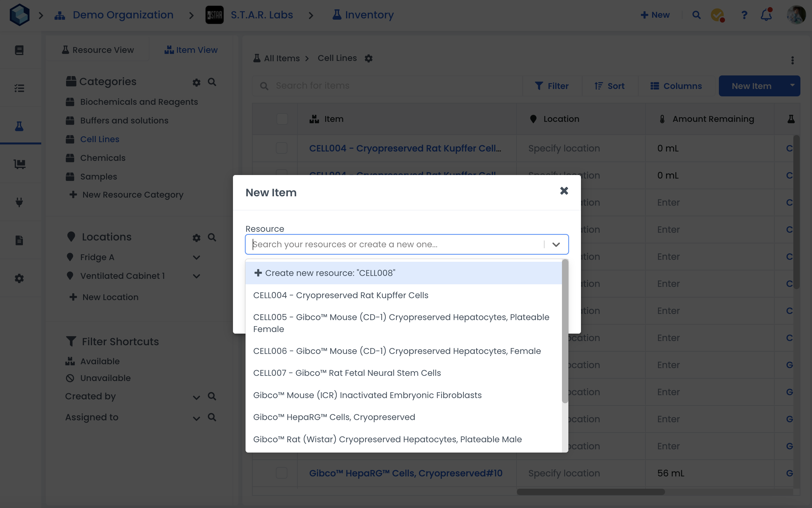Click the Filter button
The image size is (812, 508).
click(x=552, y=86)
